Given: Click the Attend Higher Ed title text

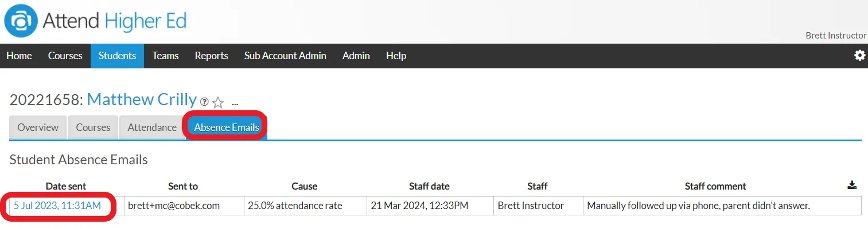Looking at the screenshot, I should 115,22.
